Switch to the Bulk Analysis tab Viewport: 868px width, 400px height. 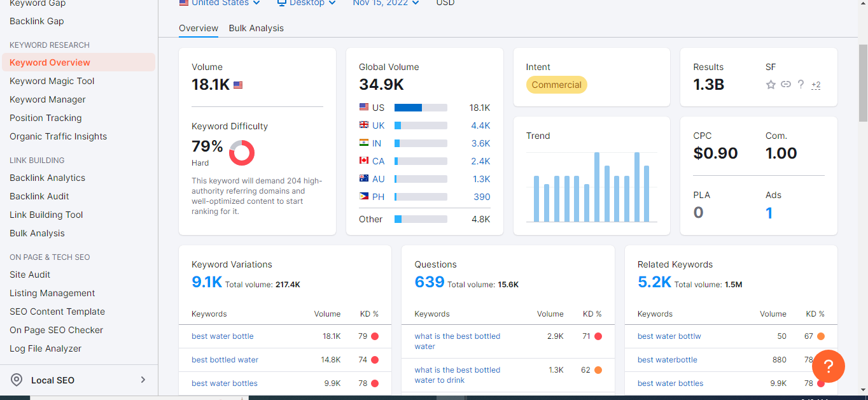click(x=256, y=28)
